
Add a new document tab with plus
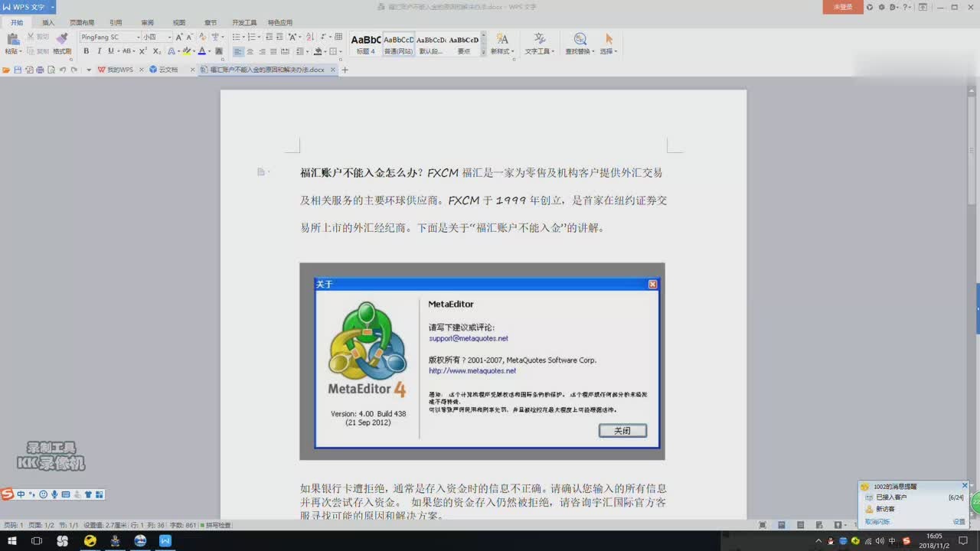pos(345,70)
